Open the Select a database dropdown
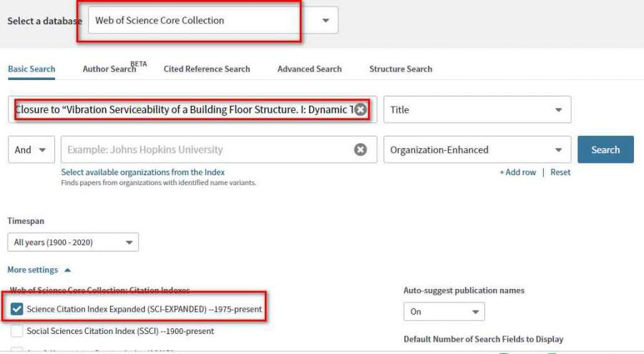The height and width of the screenshot is (354, 644). click(x=213, y=21)
